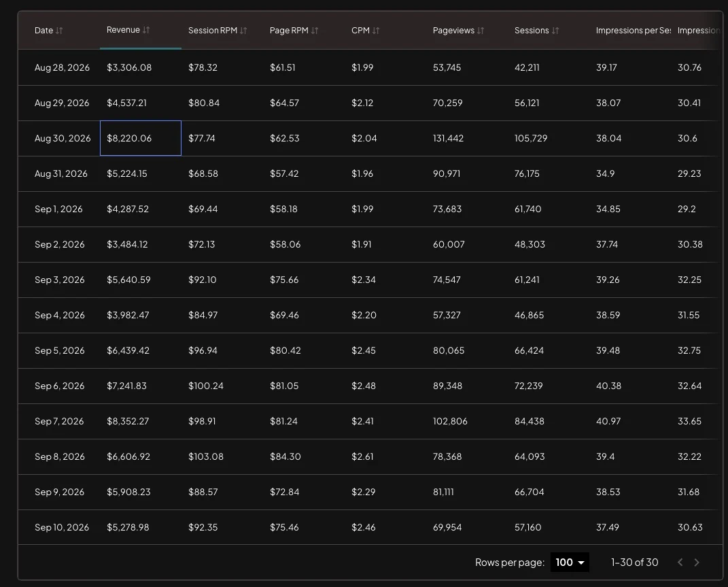Click the $8,352.27 revenue value
728x587 pixels.
128,421
